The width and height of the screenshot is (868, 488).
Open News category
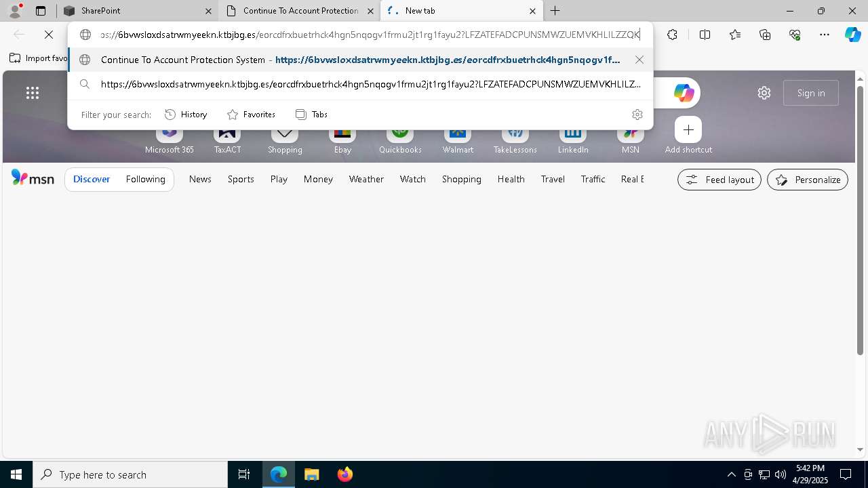point(200,179)
